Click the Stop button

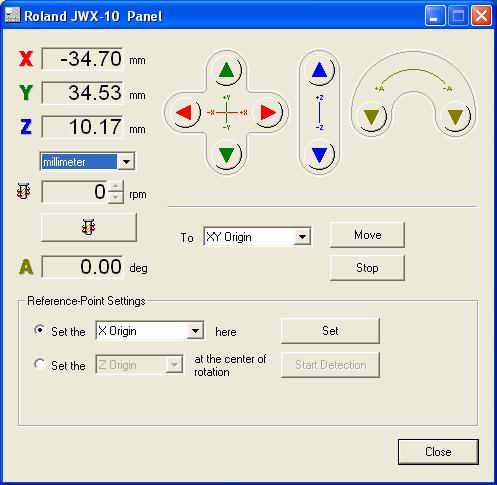coord(367,268)
